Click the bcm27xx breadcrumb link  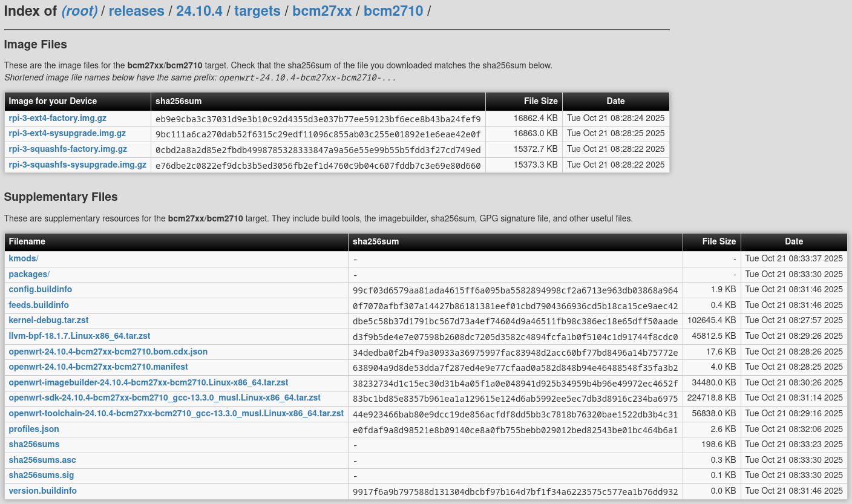[x=322, y=11]
